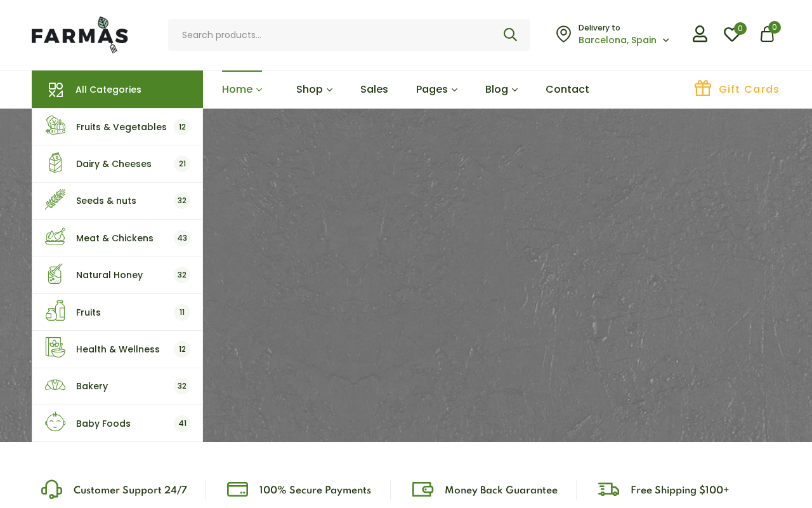Open the Sales menu item
The width and height of the screenshot is (812, 508).
(x=374, y=90)
